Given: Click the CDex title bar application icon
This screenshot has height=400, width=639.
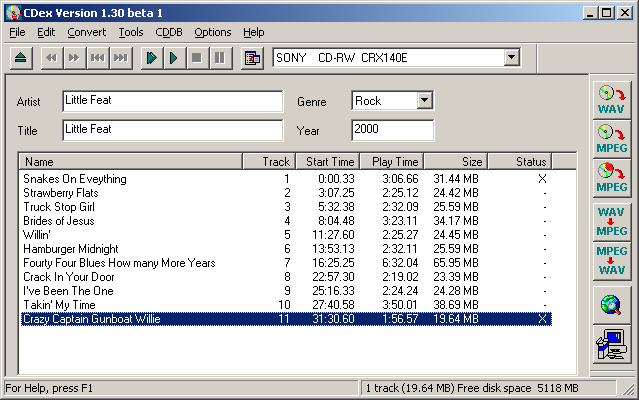Looking at the screenshot, I should click(x=13, y=13).
